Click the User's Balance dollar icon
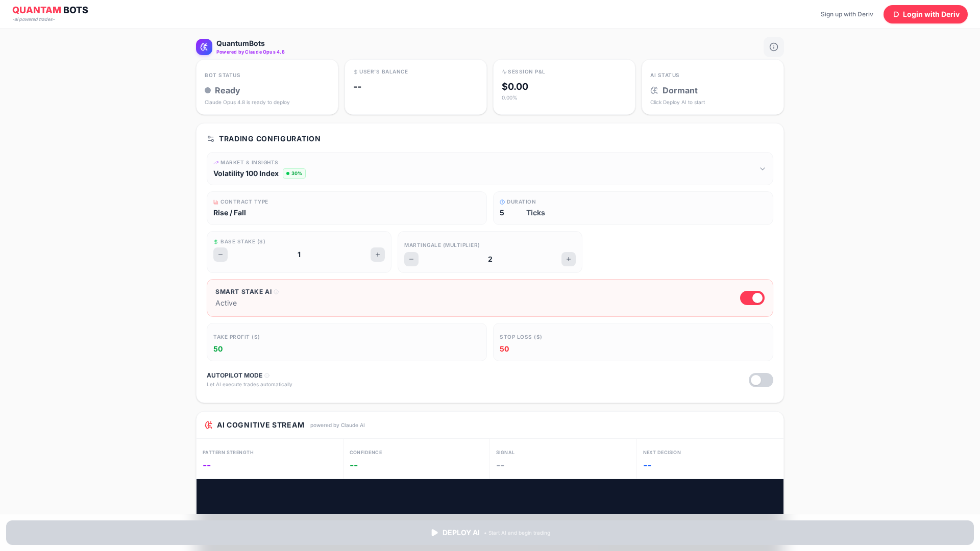Image resolution: width=980 pixels, height=551 pixels. 356,72
